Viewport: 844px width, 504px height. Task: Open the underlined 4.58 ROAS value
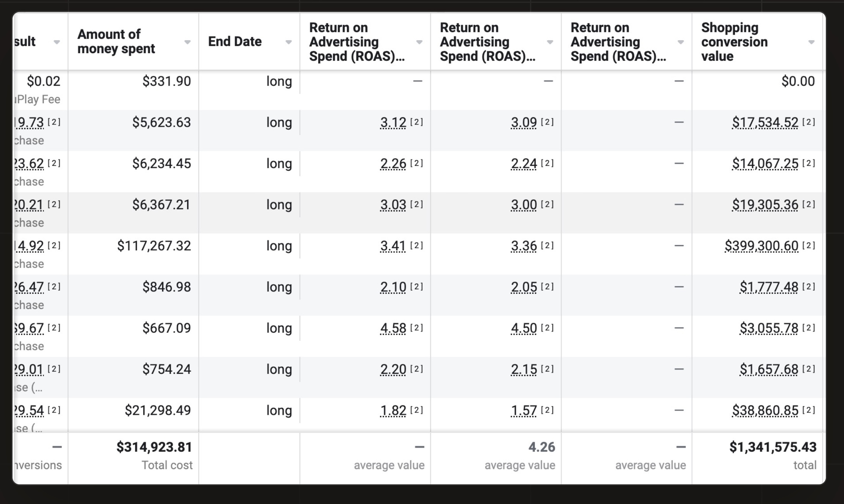coord(393,328)
